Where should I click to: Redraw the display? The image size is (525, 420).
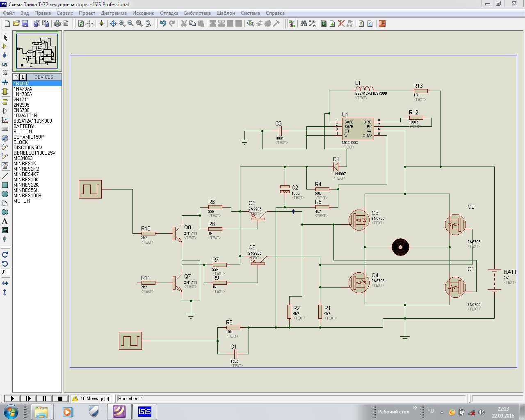(x=81, y=23)
